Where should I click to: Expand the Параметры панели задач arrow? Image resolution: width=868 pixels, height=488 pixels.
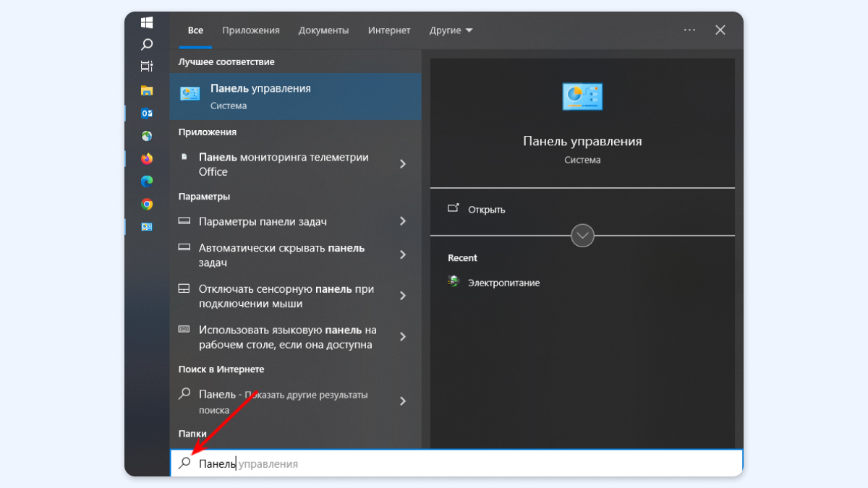tap(403, 221)
